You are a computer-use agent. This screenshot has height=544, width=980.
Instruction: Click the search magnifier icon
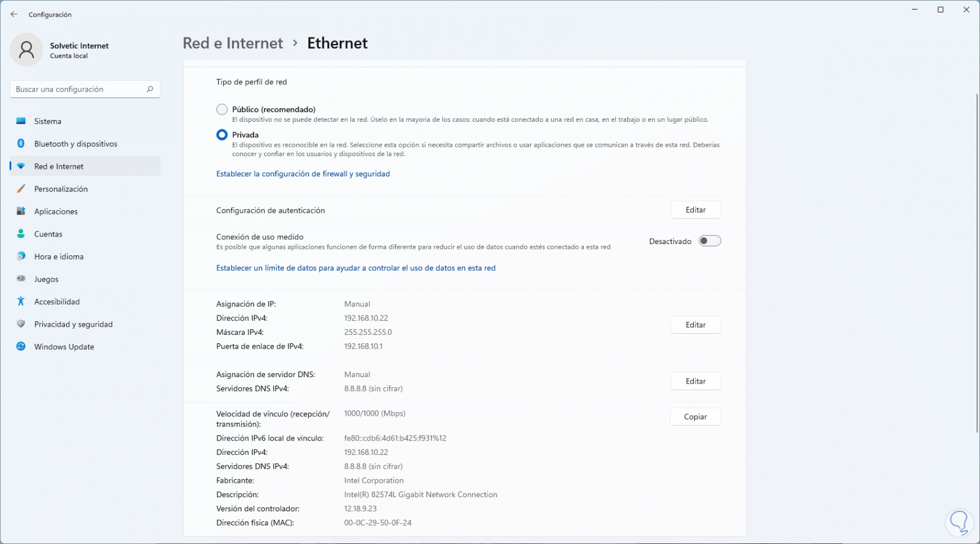point(150,89)
